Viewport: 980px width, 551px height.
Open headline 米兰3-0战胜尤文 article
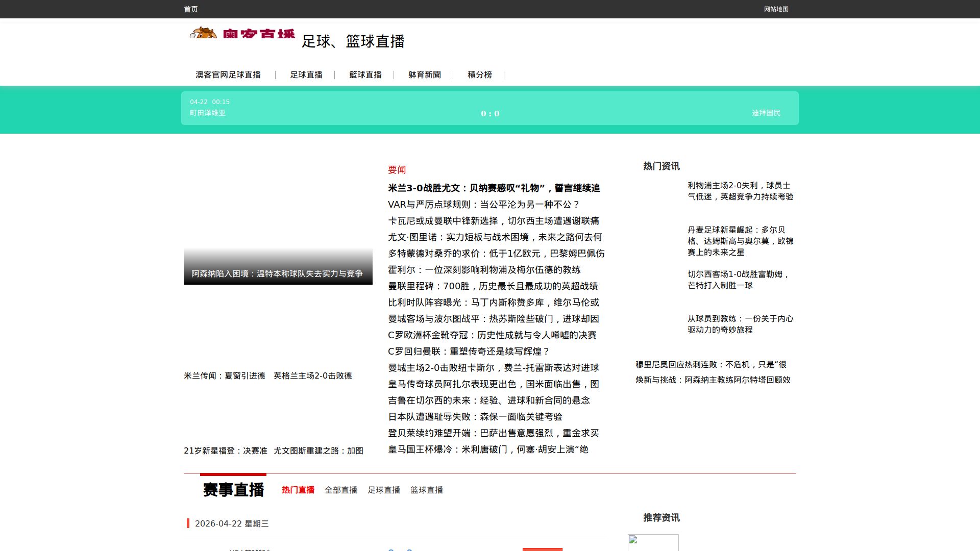(x=494, y=188)
